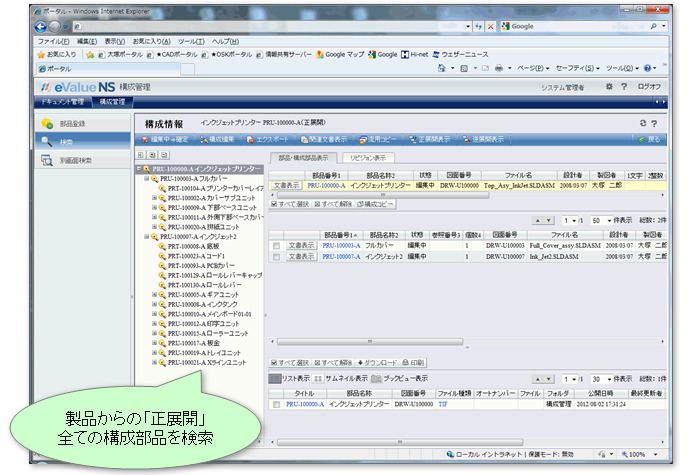Click the ログオフ link
This screenshot has width=700, height=475.
(649, 87)
